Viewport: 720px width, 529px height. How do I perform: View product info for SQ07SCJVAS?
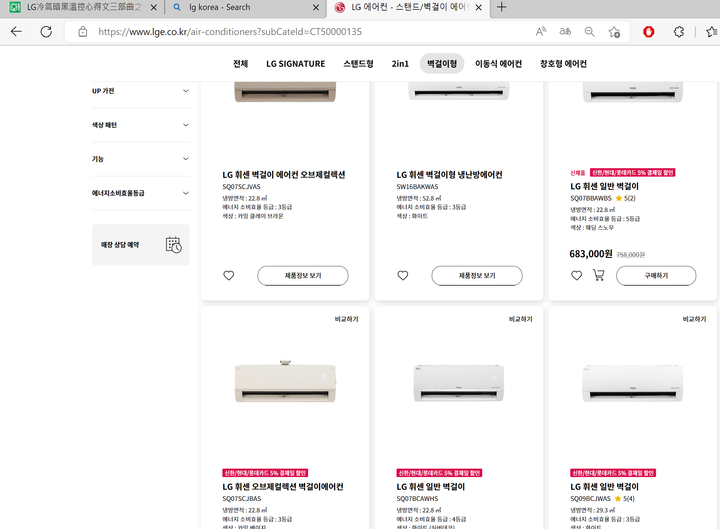(303, 276)
